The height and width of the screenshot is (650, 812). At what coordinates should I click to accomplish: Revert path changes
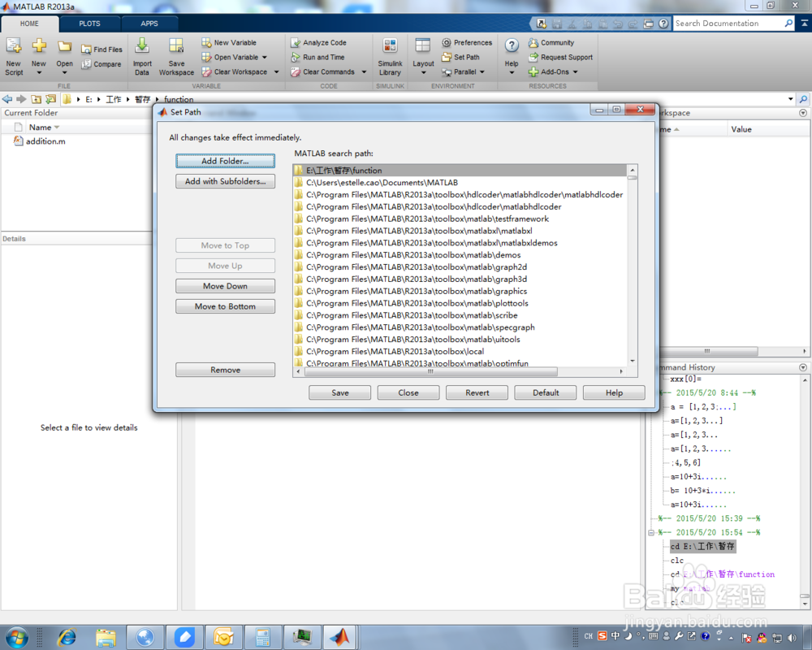pyautogui.click(x=477, y=392)
